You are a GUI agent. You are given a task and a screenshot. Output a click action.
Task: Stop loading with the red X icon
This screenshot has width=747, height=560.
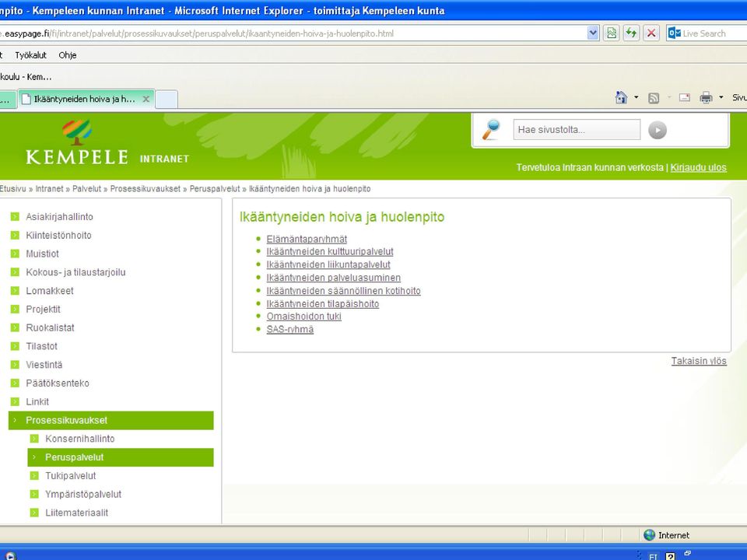[x=651, y=33]
